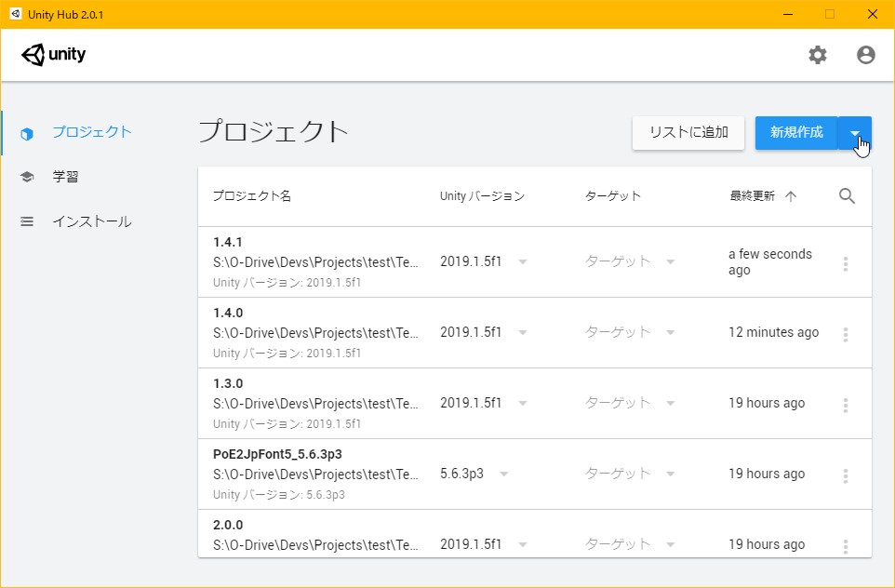Open ターゲット dropdown for PoE2JpFont5_5.6.3p3
895x588 pixels.
coord(671,474)
